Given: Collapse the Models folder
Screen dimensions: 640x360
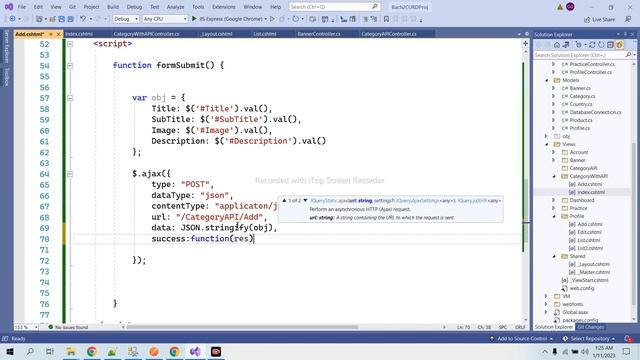Looking at the screenshot, I should 547,80.
